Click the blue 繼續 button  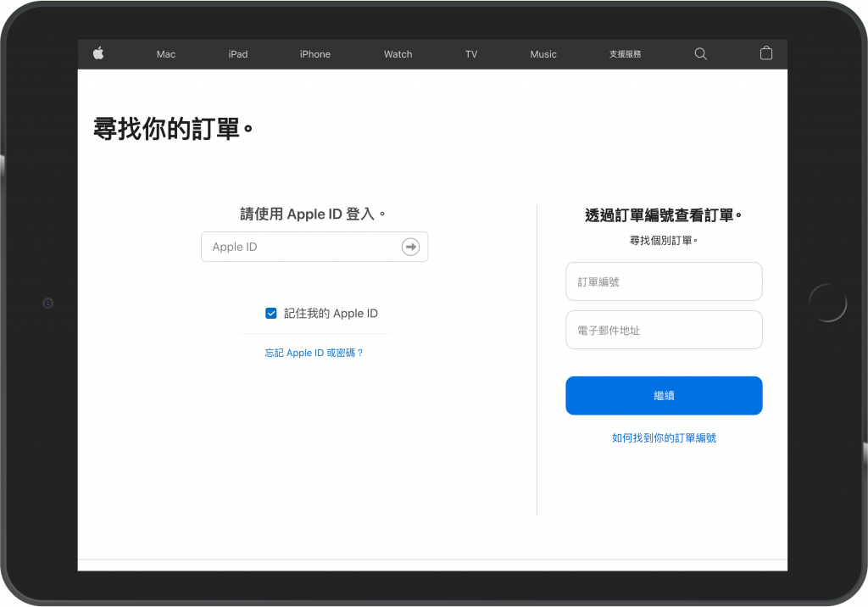664,395
